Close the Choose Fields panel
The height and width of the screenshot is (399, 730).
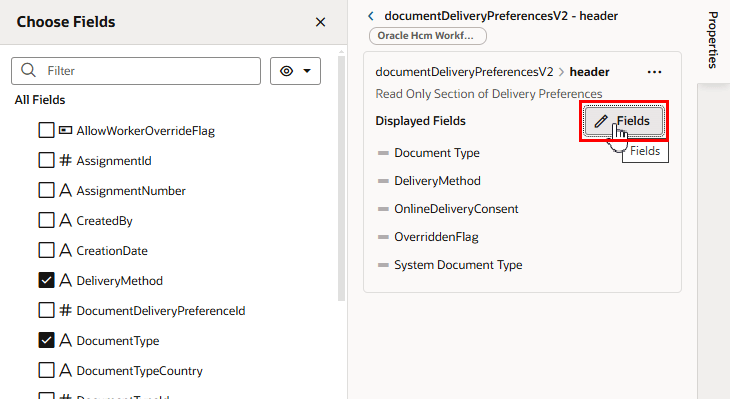click(x=320, y=22)
